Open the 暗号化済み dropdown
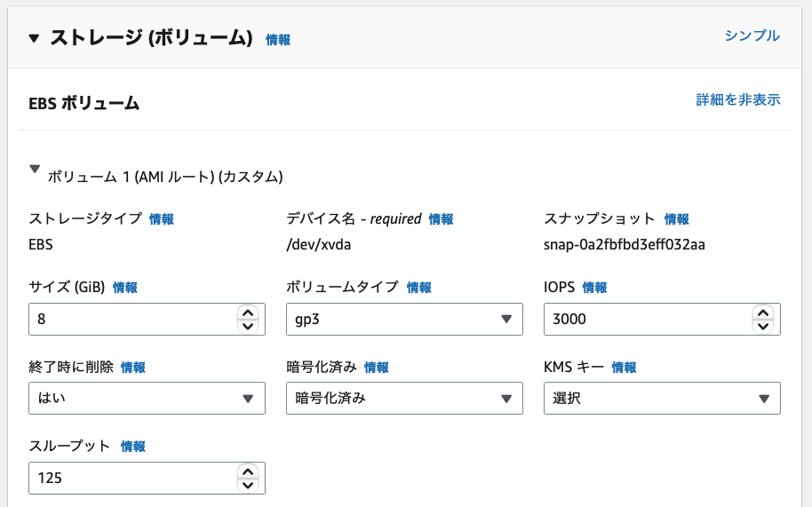Viewport: 812px width, 507px height. [404, 399]
